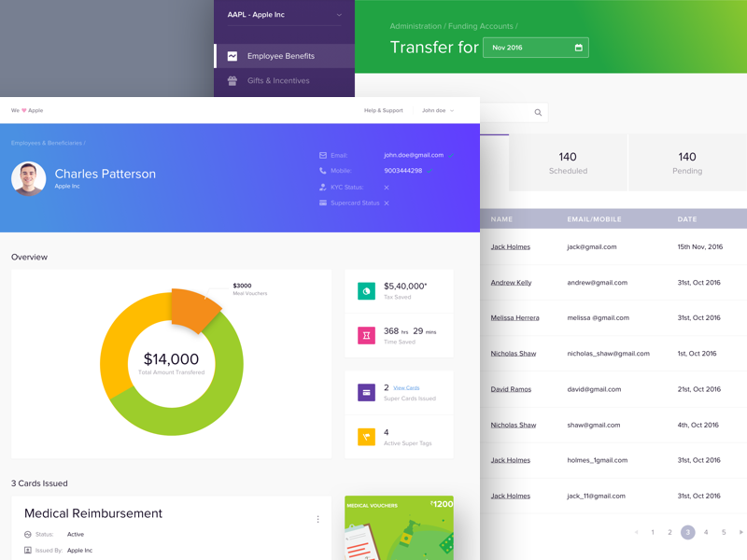Screen dimensions: 747x560
Task: Click the purple Super Cards Issued icon
Action: pyautogui.click(x=366, y=393)
